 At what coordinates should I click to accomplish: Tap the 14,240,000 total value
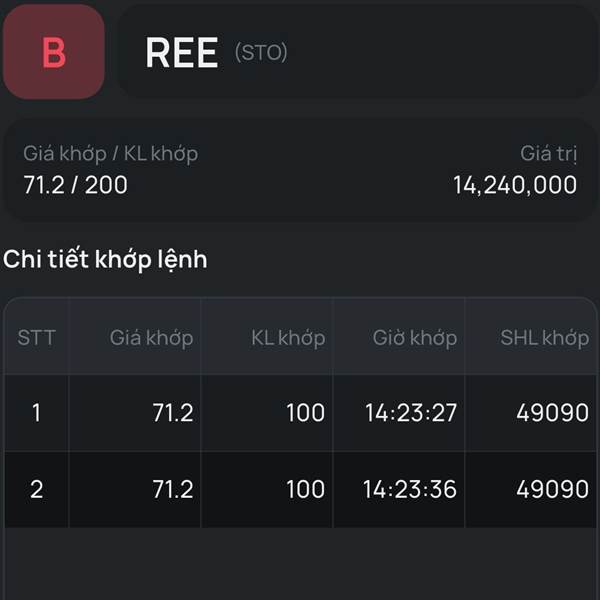point(514,185)
